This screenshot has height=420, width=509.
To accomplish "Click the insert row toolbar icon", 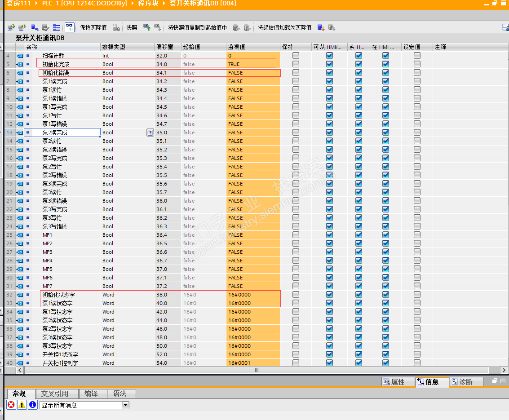I will point(11,27).
